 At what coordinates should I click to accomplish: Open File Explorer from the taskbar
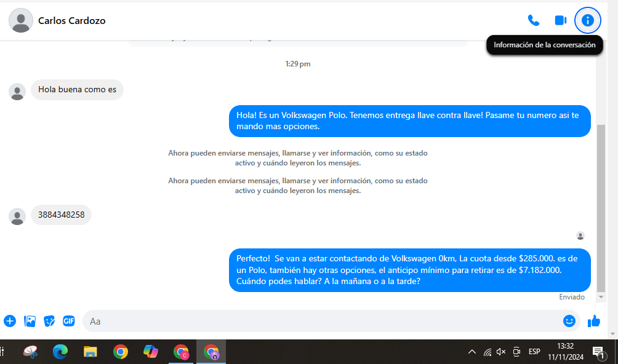coord(90,352)
